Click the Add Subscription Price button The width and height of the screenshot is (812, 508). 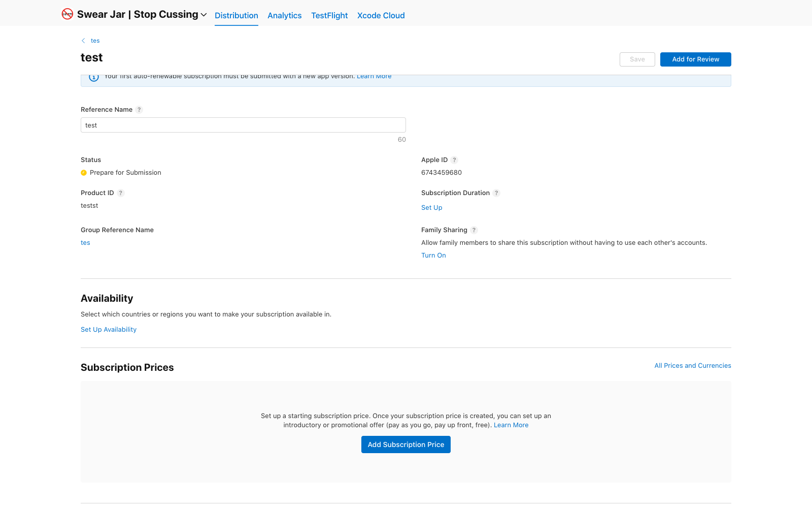click(x=406, y=444)
